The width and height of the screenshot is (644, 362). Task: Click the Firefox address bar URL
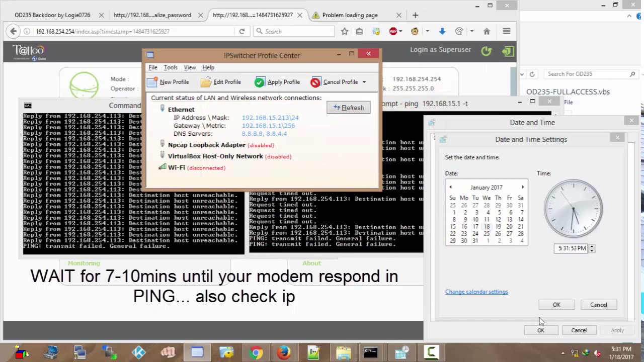pyautogui.click(x=103, y=31)
